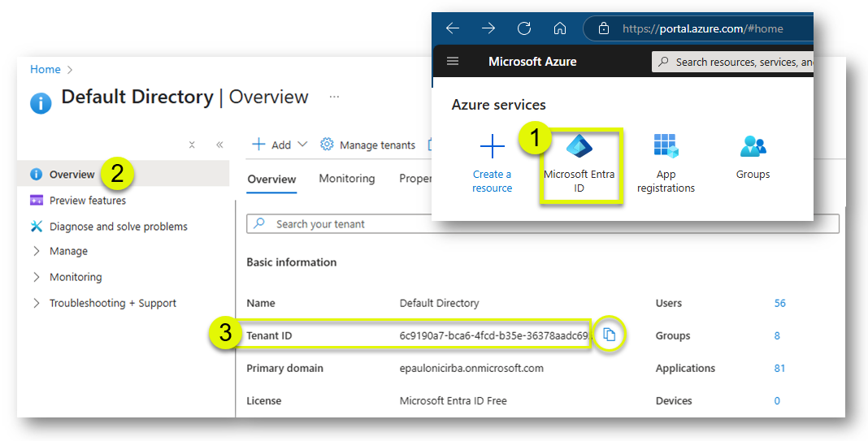
Task: Open Microsoft Entra ID service
Action: pyautogui.click(x=579, y=165)
